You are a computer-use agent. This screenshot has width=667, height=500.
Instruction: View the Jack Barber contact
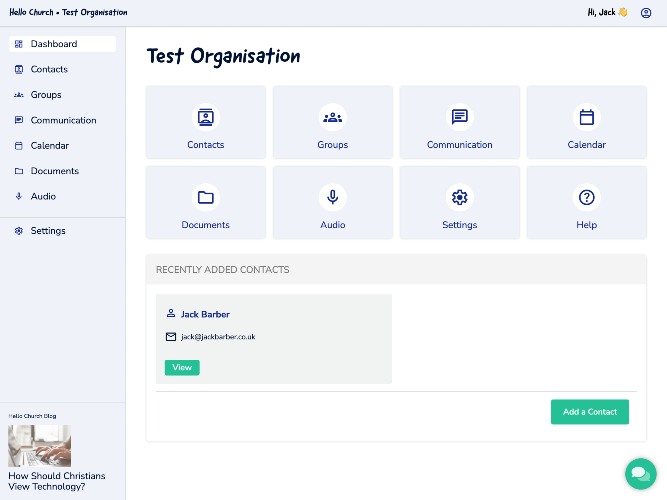[182, 367]
